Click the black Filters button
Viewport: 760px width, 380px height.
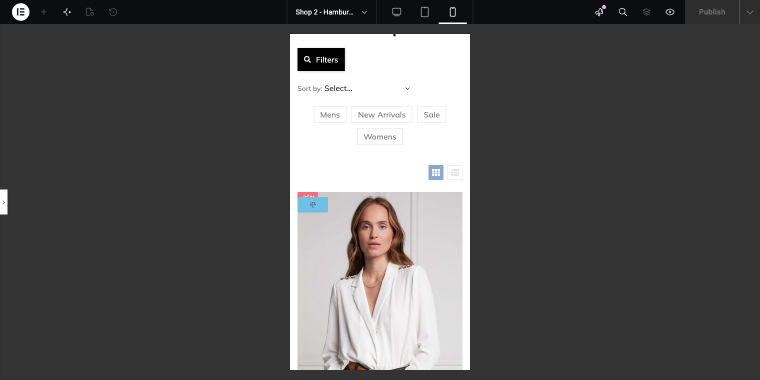321,60
